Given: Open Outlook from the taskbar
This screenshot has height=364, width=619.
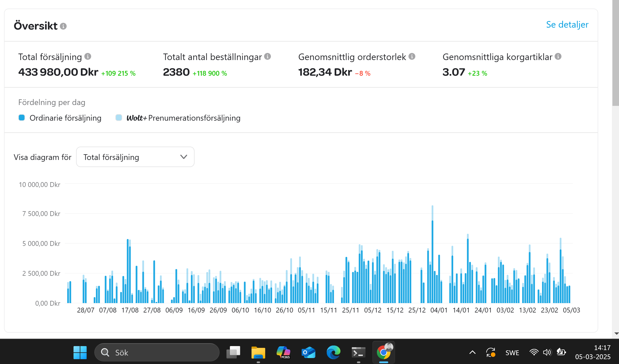Looking at the screenshot, I should click(309, 352).
